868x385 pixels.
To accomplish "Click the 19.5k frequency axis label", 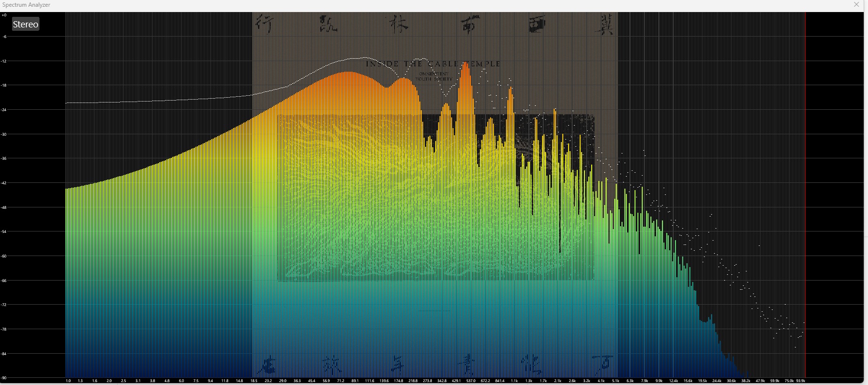I will (702, 381).
